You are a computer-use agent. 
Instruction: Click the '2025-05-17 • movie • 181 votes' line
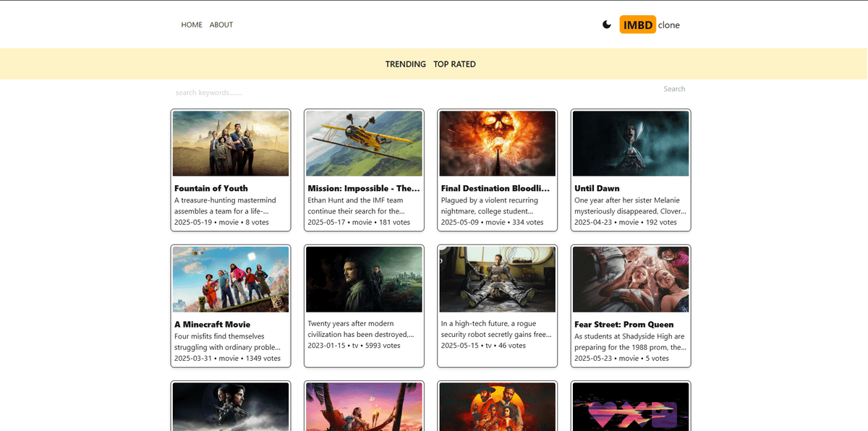[x=359, y=222]
